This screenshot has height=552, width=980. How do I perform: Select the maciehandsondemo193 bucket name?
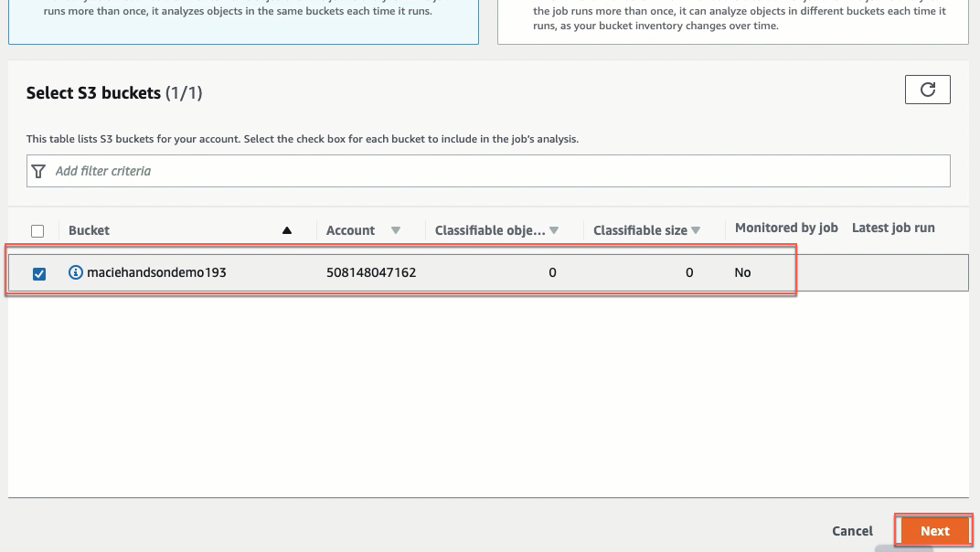pos(156,272)
